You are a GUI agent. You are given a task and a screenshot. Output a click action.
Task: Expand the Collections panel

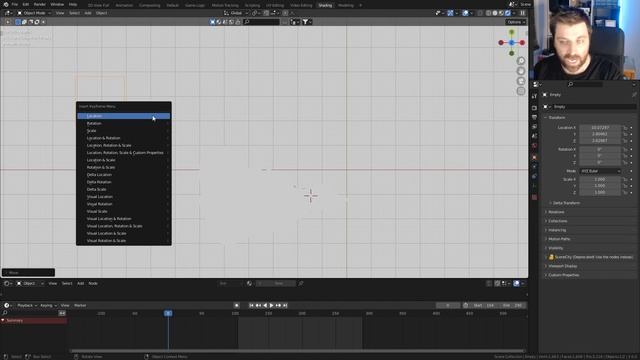558,221
